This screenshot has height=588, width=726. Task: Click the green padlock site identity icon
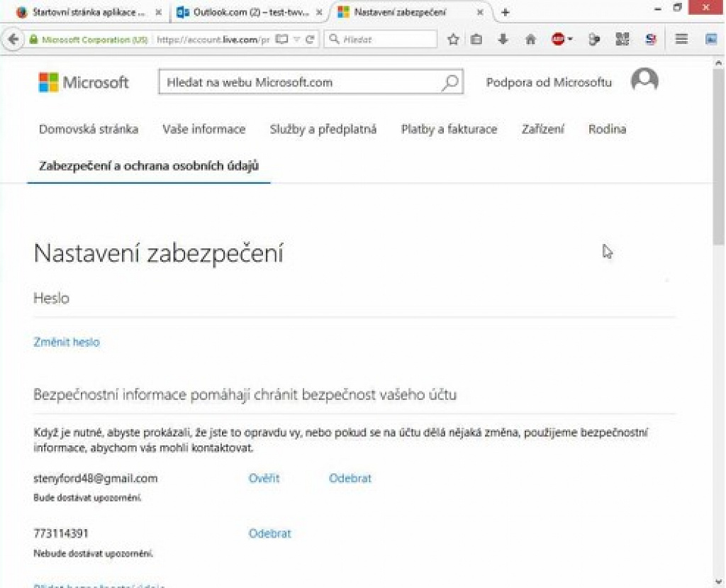[33, 40]
